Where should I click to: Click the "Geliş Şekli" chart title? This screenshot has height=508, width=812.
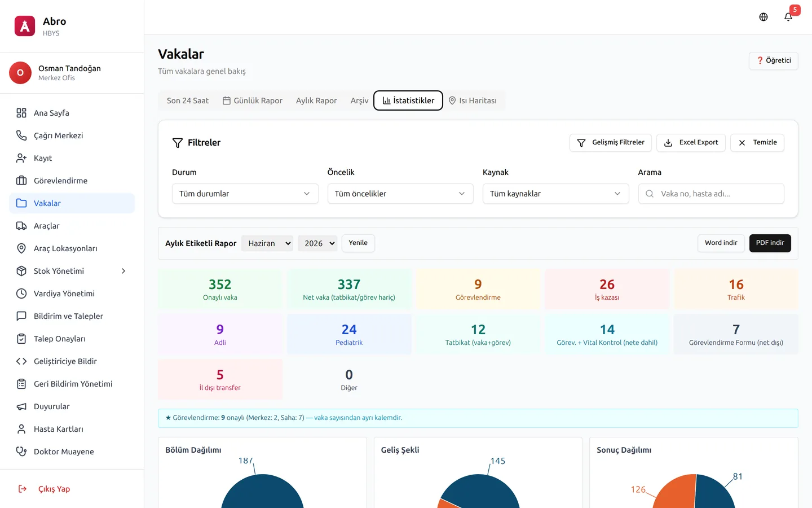[400, 450]
